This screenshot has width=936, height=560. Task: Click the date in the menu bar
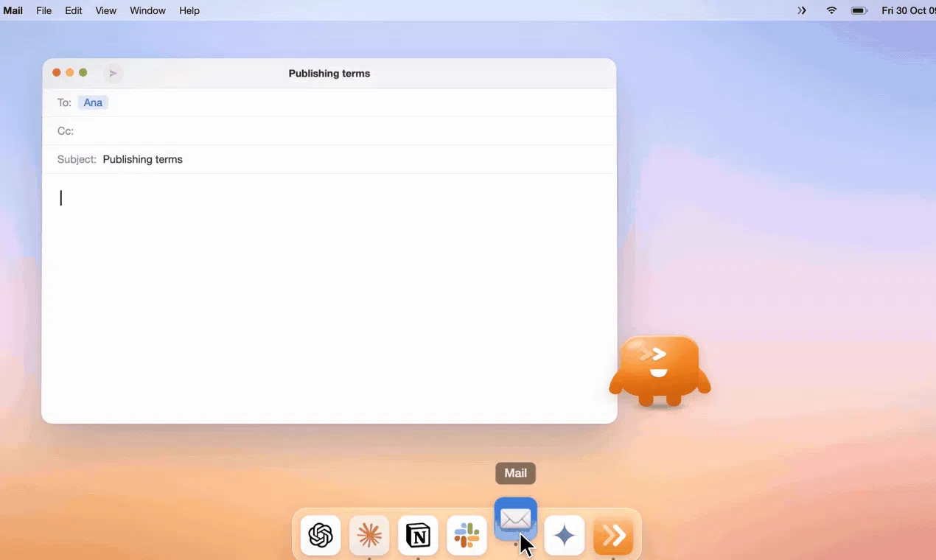pos(908,10)
